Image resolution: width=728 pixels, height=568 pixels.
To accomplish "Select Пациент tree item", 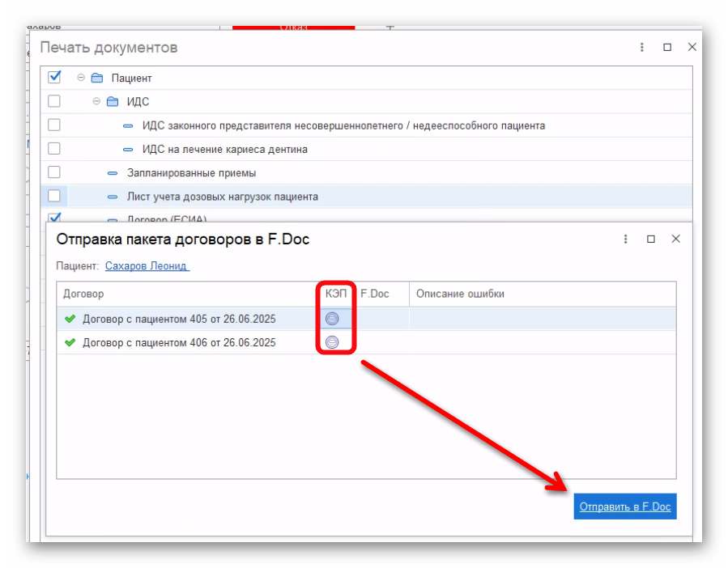I will tap(131, 78).
